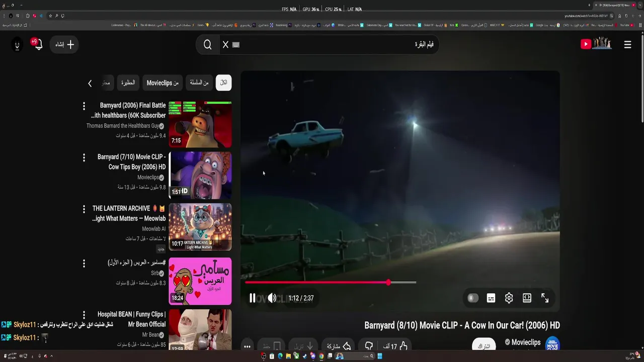This screenshot has width=644, height=362.
Task: Like the video (17 ألف)
Action: pos(395,346)
